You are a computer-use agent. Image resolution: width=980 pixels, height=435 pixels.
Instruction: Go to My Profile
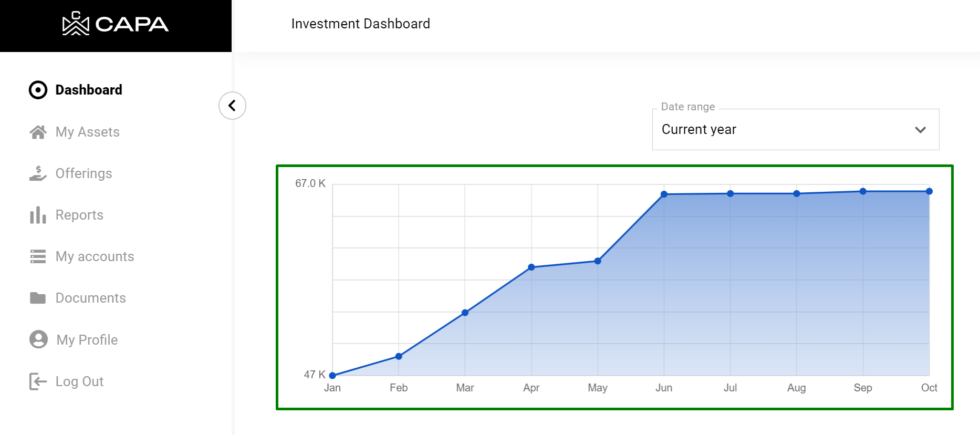(87, 339)
